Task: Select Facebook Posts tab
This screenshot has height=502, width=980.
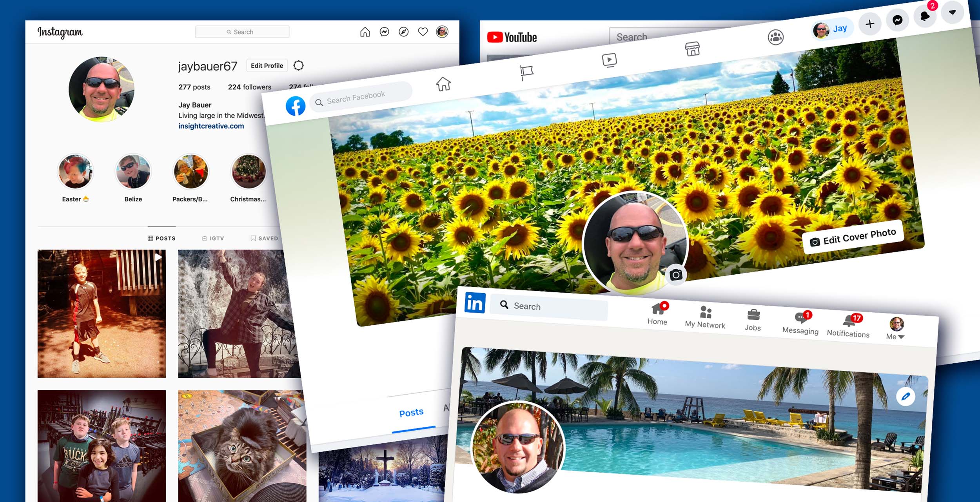Action: click(411, 413)
